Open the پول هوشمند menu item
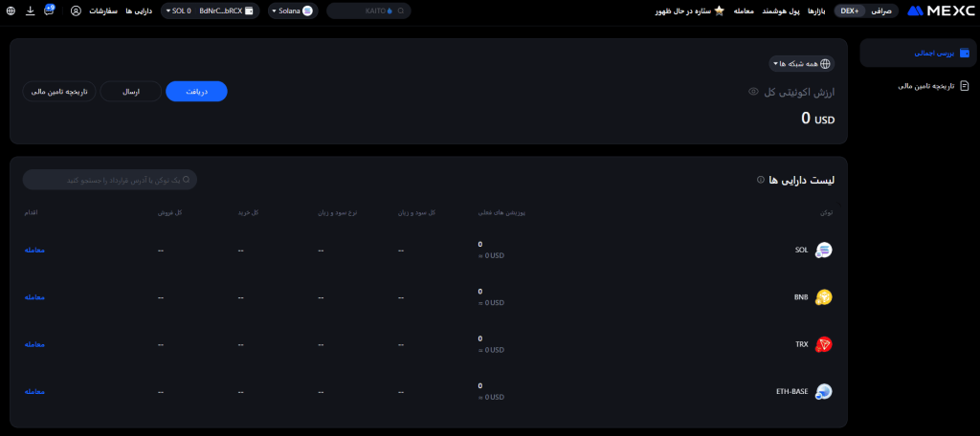980x436 pixels. [781, 11]
